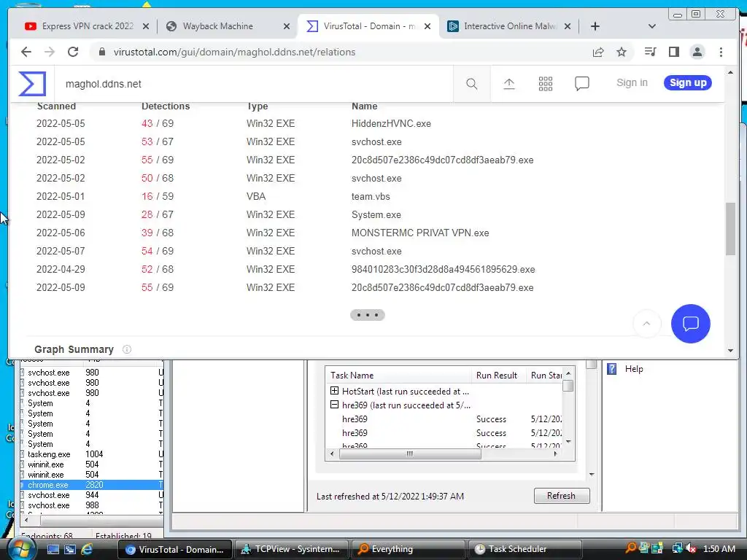Click the System.exe file name
Screen dimensions: 747x560
coord(376,215)
